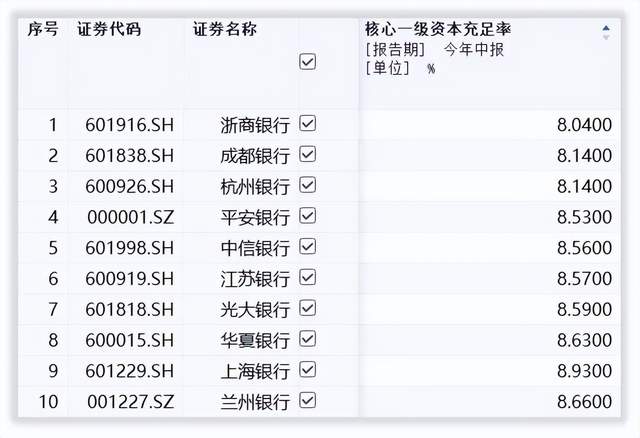The height and width of the screenshot is (438, 640).
Task: Click the 江苏银行 name cell
Action: [x=255, y=279]
